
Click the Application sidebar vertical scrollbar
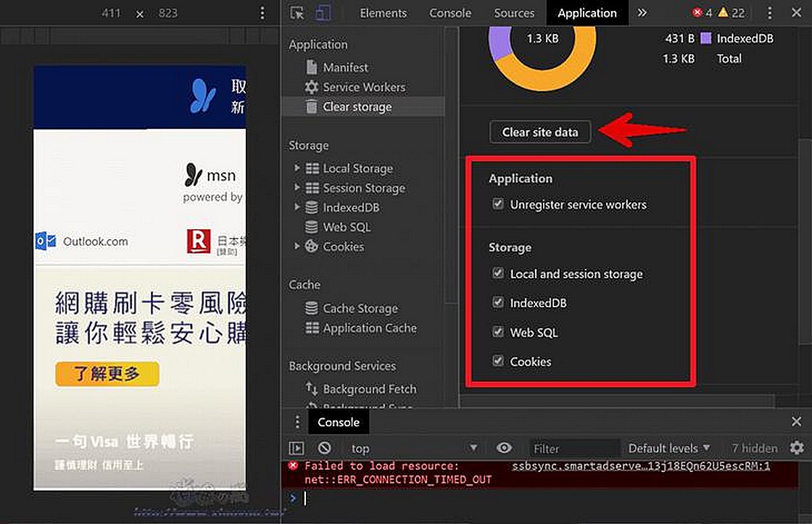(x=451, y=166)
